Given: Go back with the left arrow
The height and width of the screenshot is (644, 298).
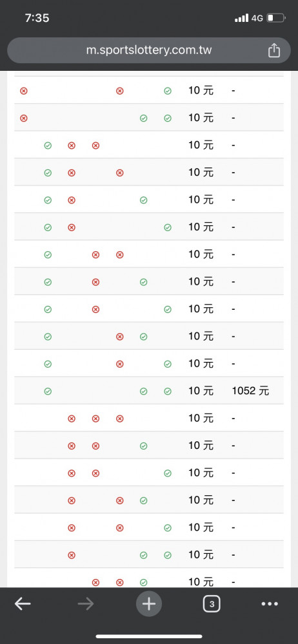Looking at the screenshot, I should point(23,604).
